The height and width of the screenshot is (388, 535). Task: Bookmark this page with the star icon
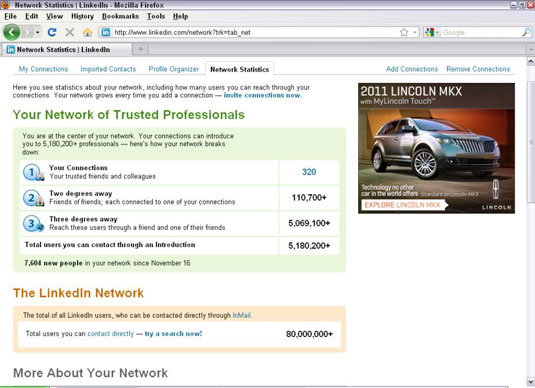(404, 32)
